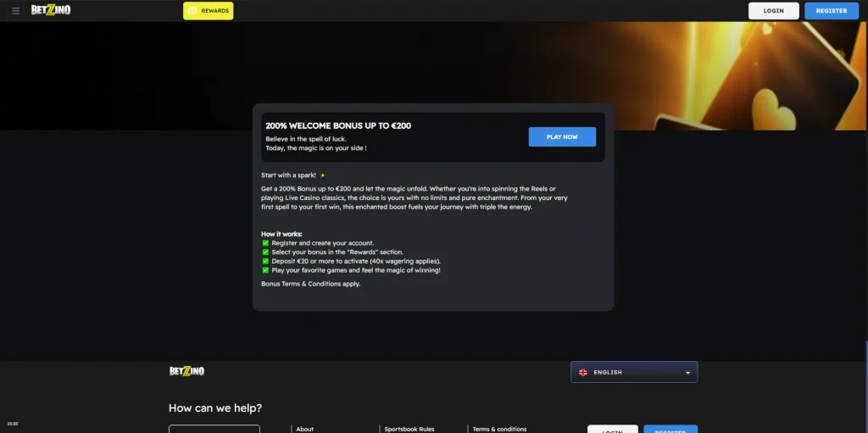Expand the English language dropdown

(634, 372)
